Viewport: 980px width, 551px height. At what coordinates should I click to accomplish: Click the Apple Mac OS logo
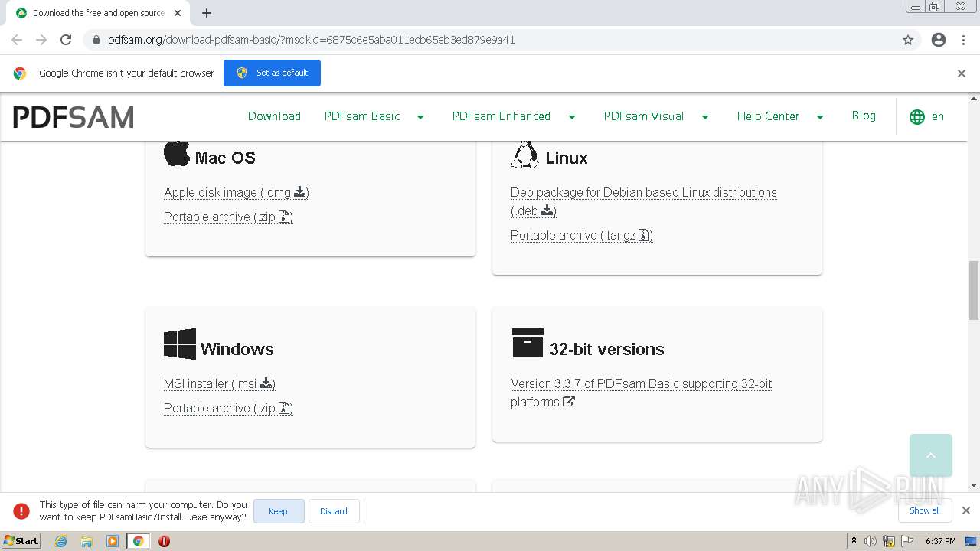coord(177,153)
